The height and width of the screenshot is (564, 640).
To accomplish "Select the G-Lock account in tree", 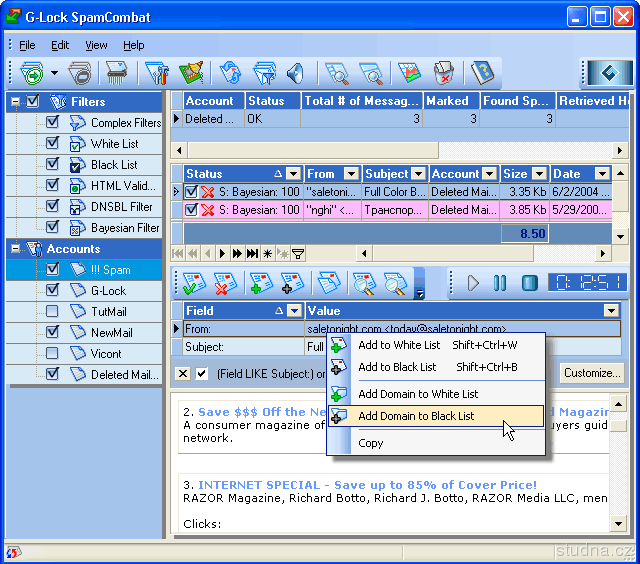I will 108,291.
